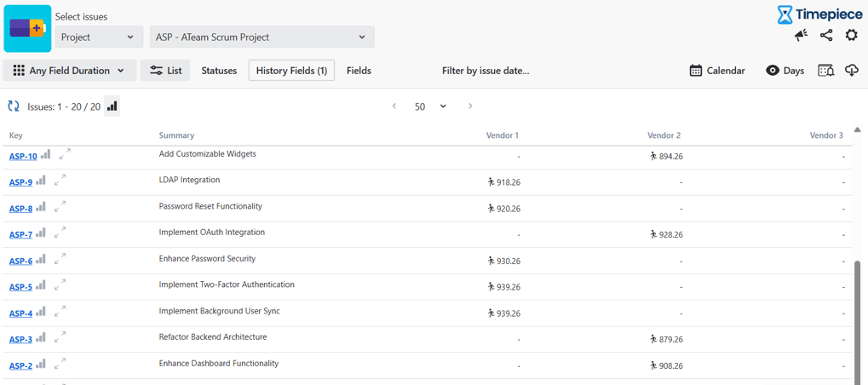Click the battery-plus app logo icon
This screenshot has height=385, width=868.
click(x=27, y=28)
